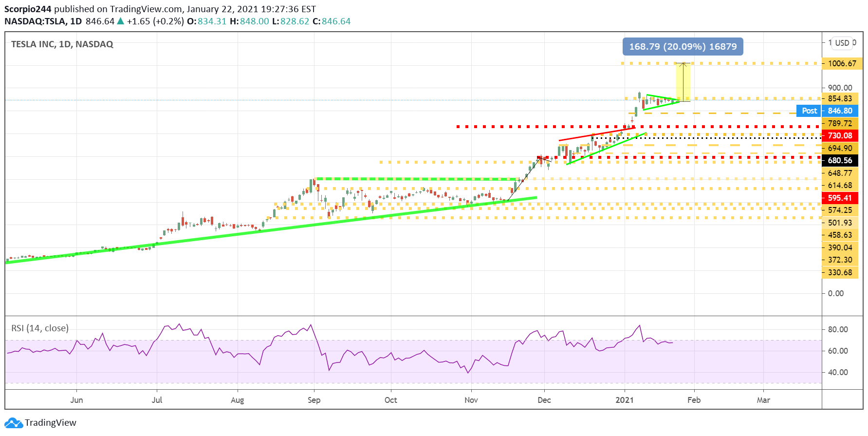Click the Aug date axis label
The height and width of the screenshot is (436, 868).
coord(237,400)
